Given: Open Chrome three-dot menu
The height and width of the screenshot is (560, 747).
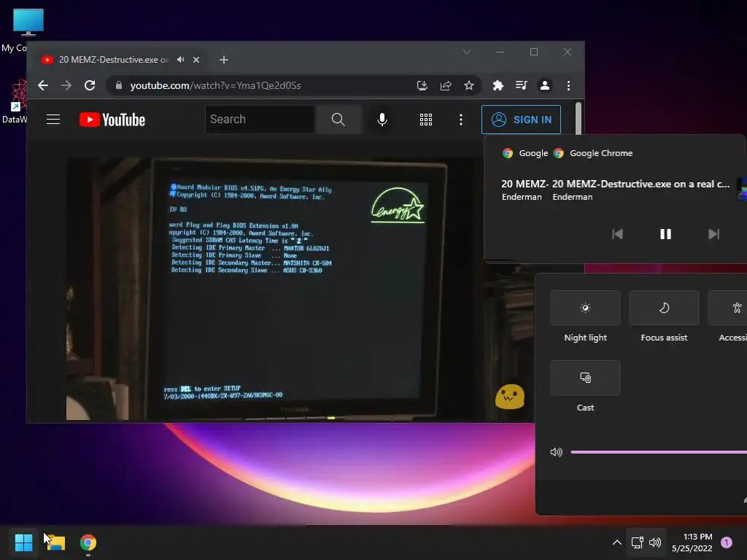Looking at the screenshot, I should pyautogui.click(x=568, y=85).
